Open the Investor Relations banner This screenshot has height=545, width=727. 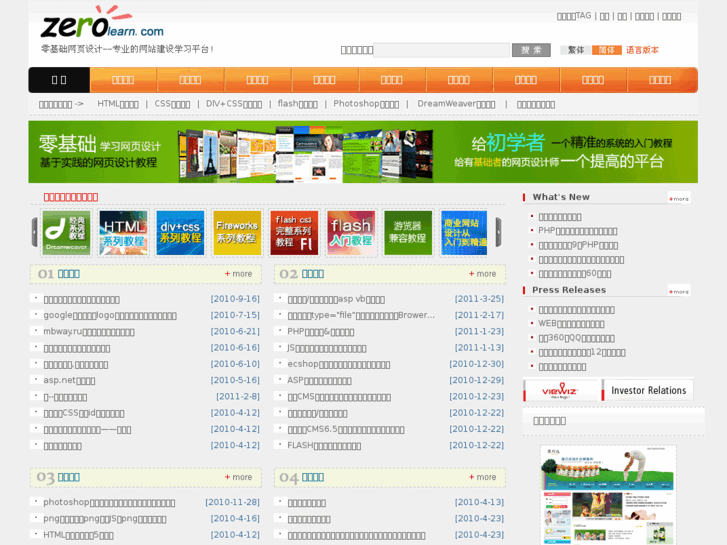tap(648, 390)
